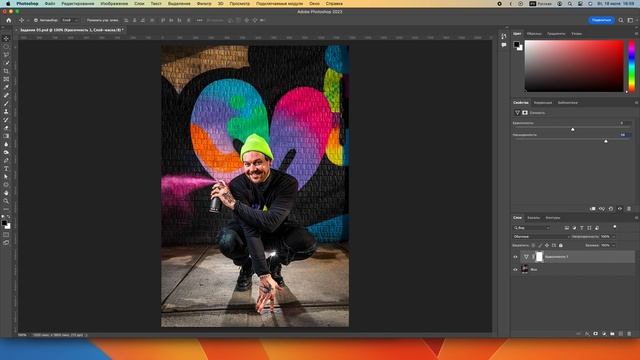Open the Изображение menu
The width and height of the screenshot is (640, 360).
click(114, 3)
